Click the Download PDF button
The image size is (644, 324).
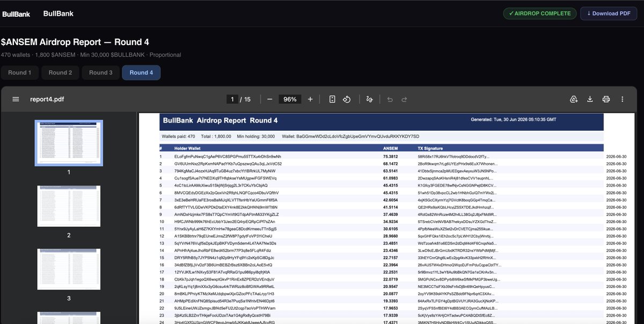(x=609, y=13)
